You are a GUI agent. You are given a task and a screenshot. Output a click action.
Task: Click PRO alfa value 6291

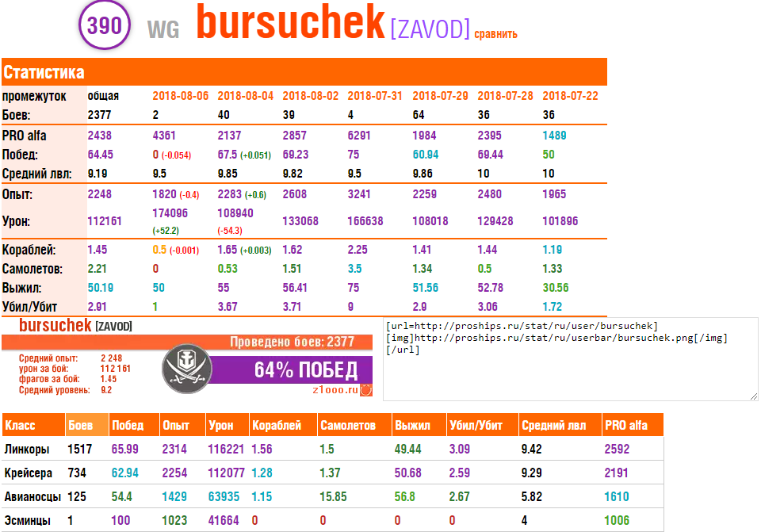358,136
